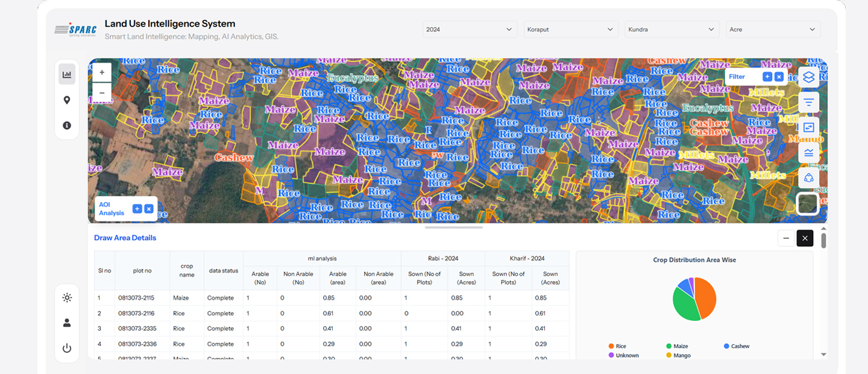Image resolution: width=868 pixels, height=374 pixels.
Task: Open the polygon draw area tool
Action: tap(808, 178)
